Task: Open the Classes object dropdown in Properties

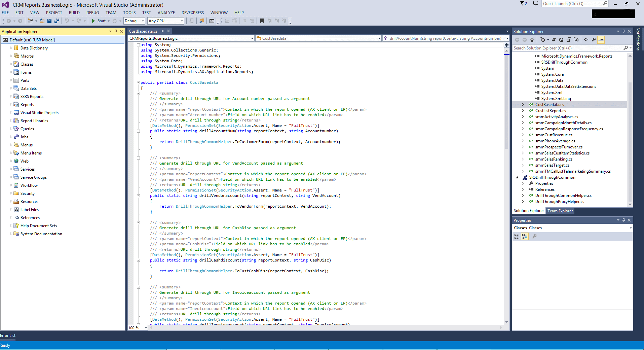Action: 631,228
